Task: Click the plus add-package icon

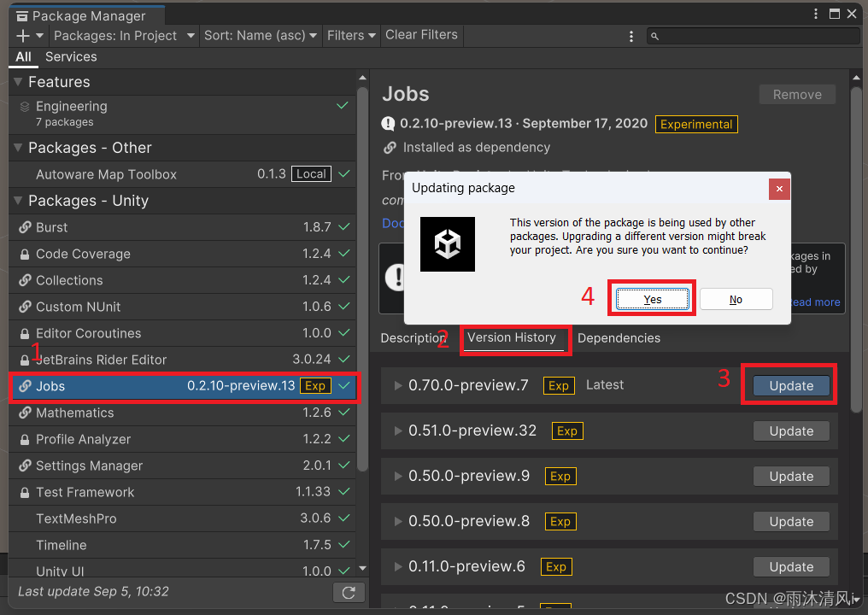Action: click(x=23, y=36)
